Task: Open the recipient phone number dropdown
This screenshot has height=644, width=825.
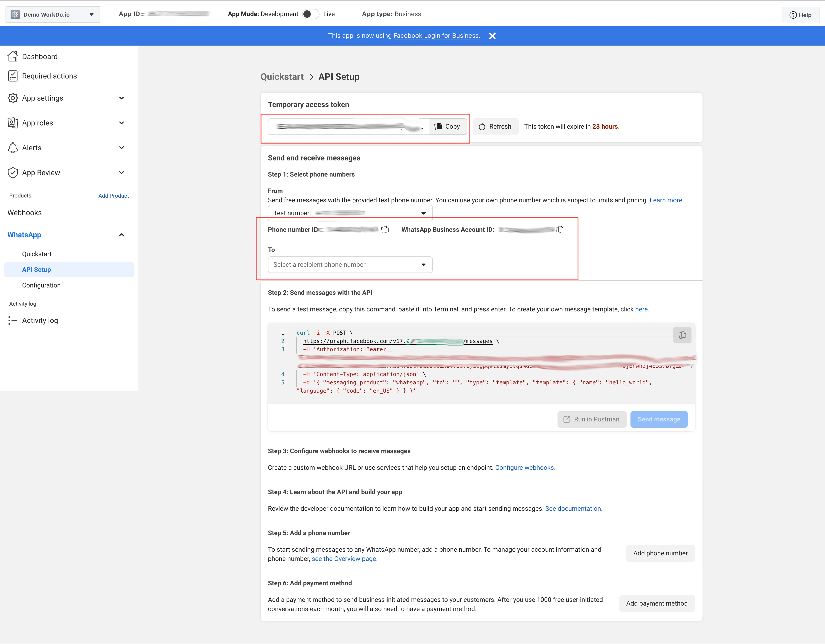Action: pyautogui.click(x=350, y=265)
